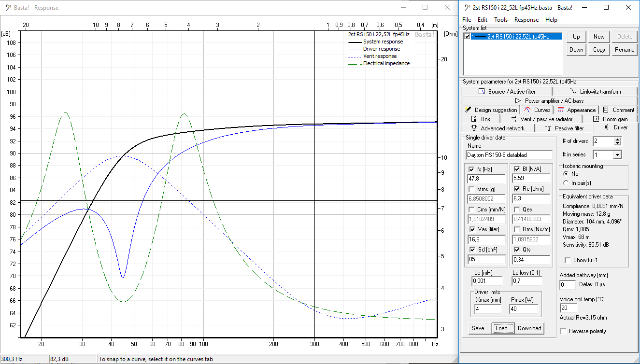Image resolution: width=640 pixels, height=364 pixels.
Task: Click the Download button
Action: 529,328
